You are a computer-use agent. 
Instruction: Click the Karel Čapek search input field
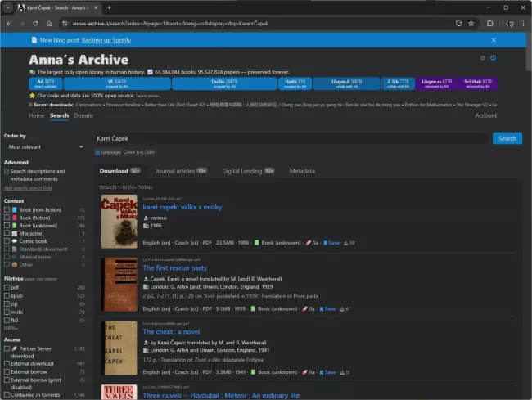click(x=291, y=138)
